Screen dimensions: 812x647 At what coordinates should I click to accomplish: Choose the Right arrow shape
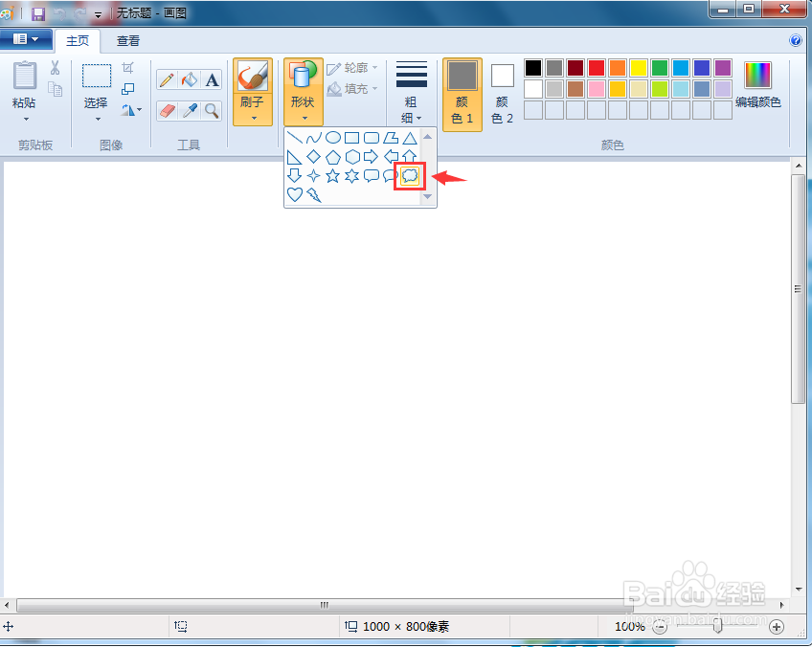pyautogui.click(x=372, y=157)
